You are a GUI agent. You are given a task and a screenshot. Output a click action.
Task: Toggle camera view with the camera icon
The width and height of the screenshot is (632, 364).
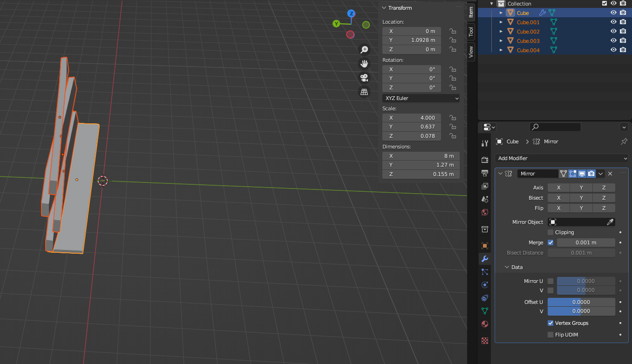coord(364,78)
